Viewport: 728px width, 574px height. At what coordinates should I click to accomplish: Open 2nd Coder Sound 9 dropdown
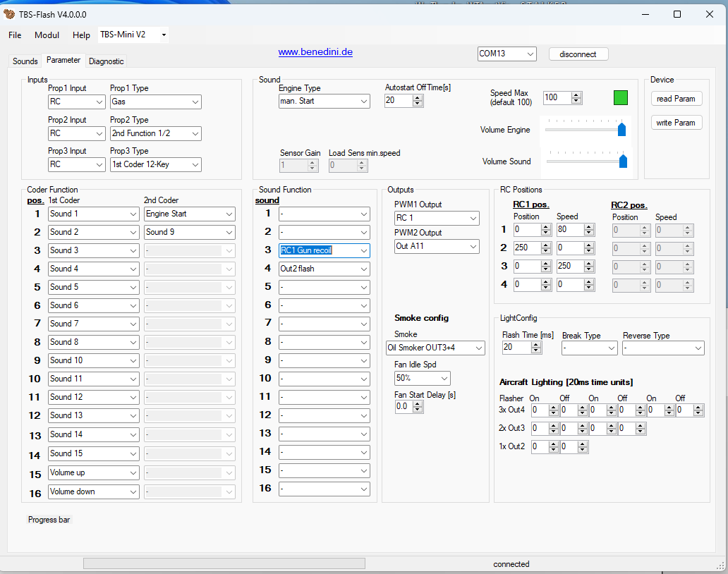pyautogui.click(x=190, y=233)
